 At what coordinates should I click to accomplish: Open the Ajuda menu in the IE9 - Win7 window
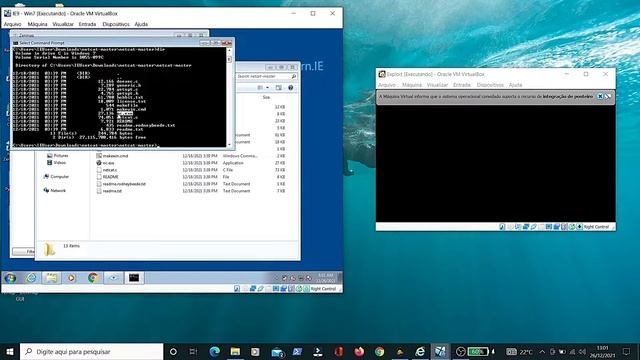click(141, 24)
